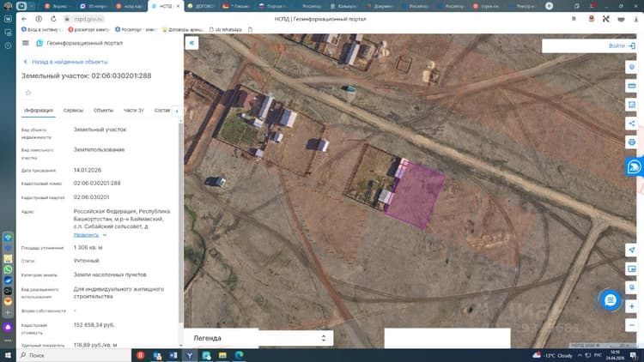Open Yandex browser red taskbar icon
The height and width of the screenshot is (362, 644).
click(141, 355)
